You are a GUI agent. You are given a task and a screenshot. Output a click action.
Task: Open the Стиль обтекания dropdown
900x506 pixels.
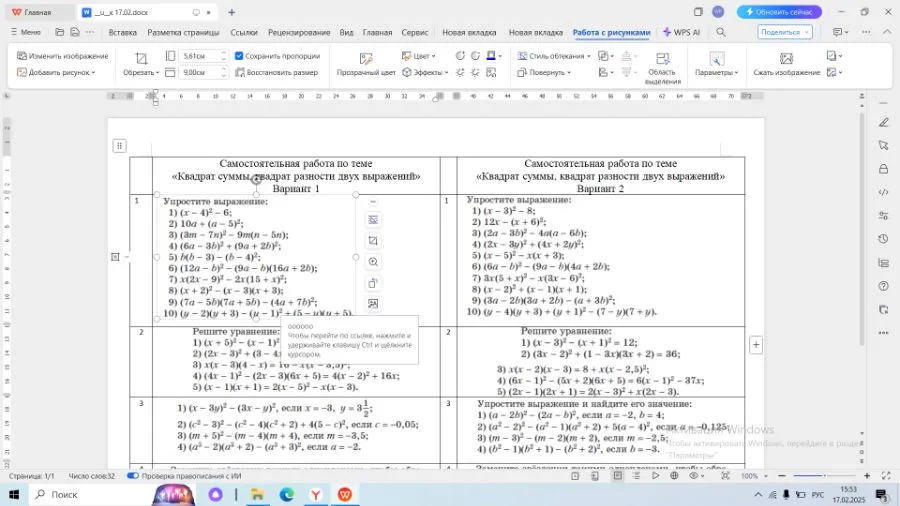555,56
